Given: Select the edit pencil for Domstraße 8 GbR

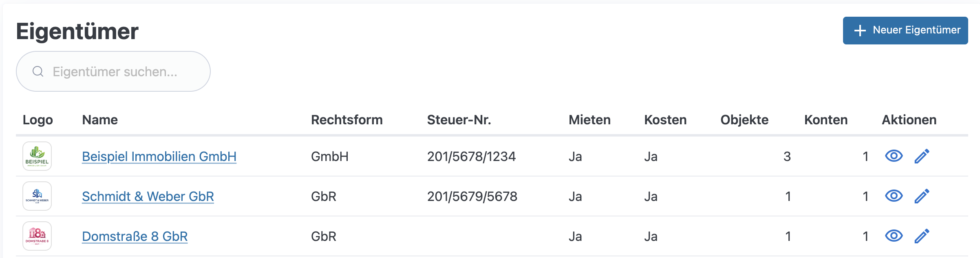Looking at the screenshot, I should click(x=922, y=236).
